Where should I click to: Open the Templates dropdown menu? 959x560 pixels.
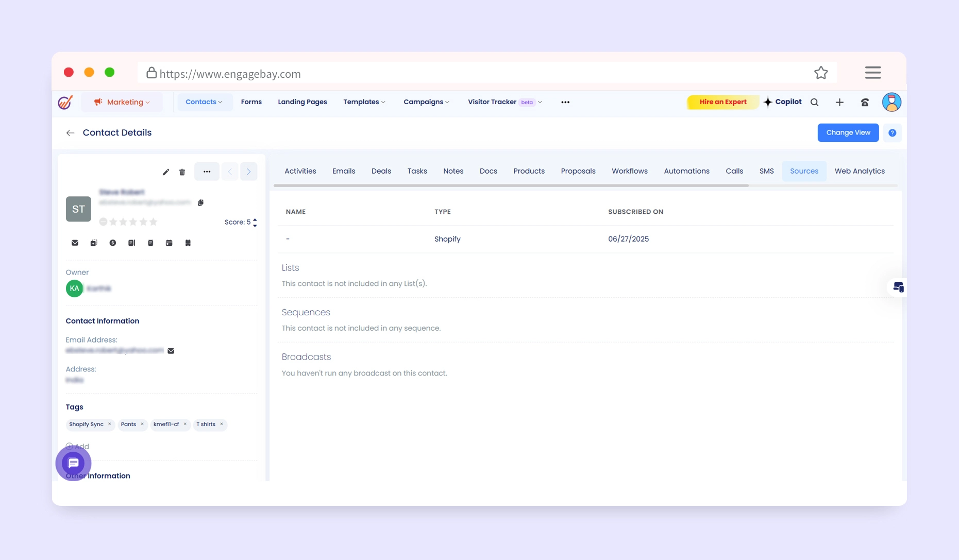point(364,102)
